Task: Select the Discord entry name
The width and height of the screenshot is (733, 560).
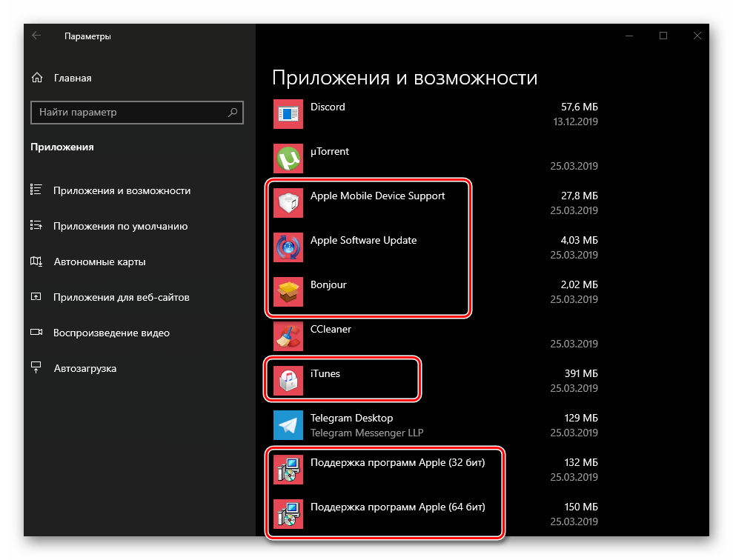Action: pos(328,107)
